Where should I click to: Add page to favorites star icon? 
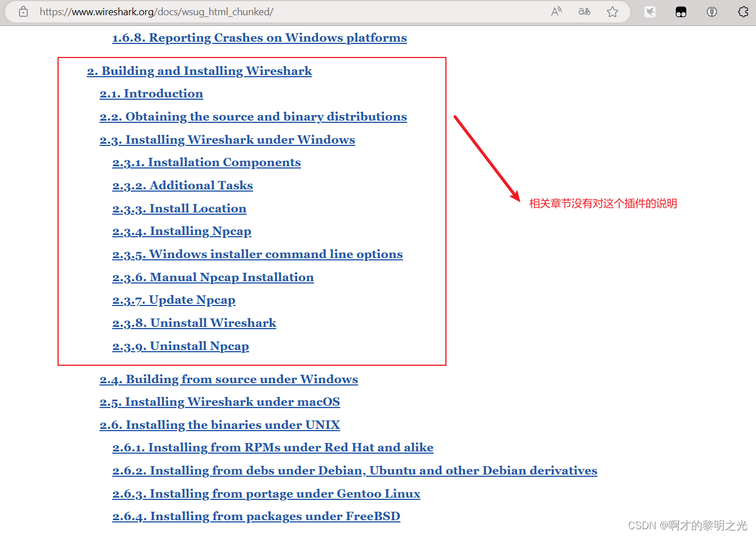613,12
